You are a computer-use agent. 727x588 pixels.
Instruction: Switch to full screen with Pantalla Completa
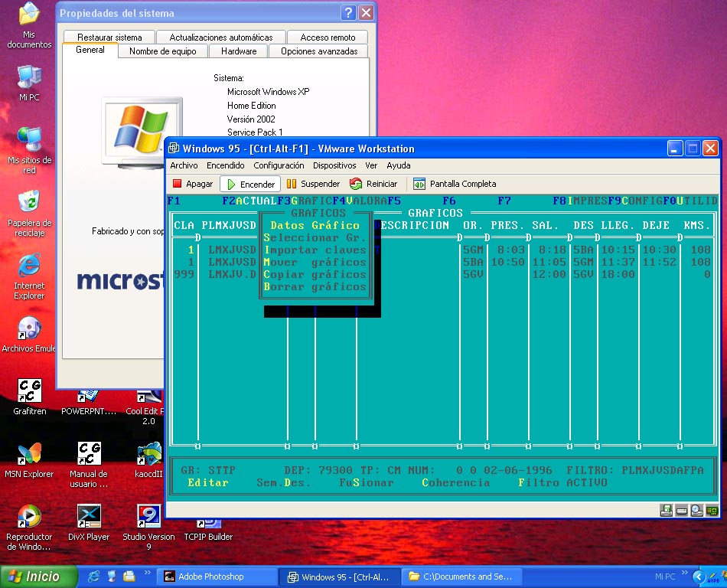point(455,184)
